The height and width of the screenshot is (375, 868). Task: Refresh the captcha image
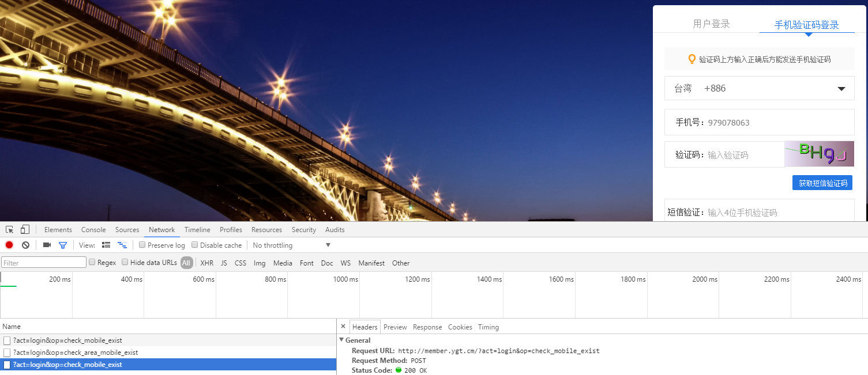click(x=818, y=154)
